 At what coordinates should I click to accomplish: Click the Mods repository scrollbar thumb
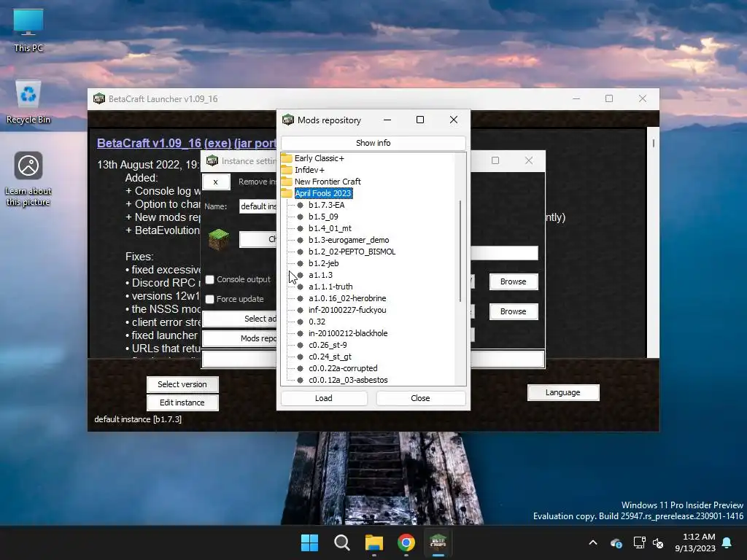coord(460,251)
